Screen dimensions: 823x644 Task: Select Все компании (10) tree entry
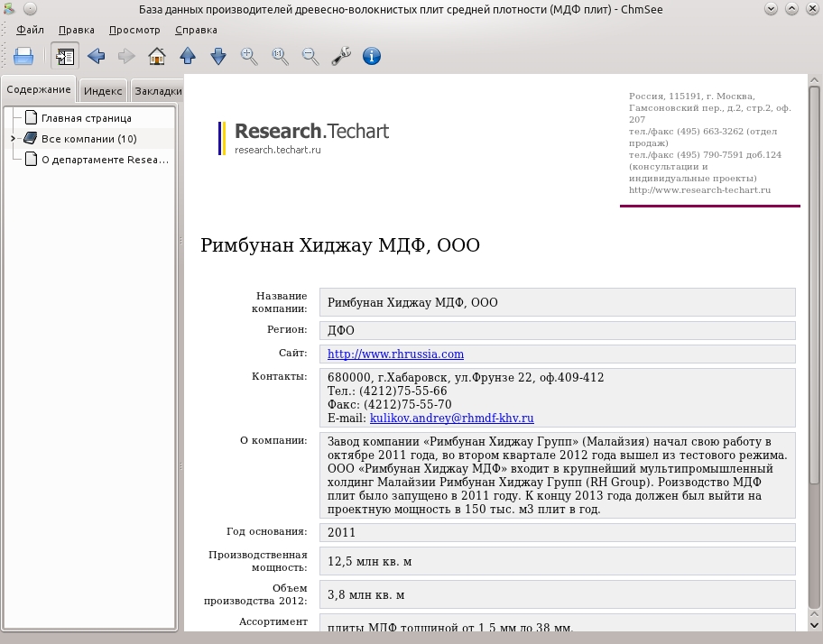[89, 139]
